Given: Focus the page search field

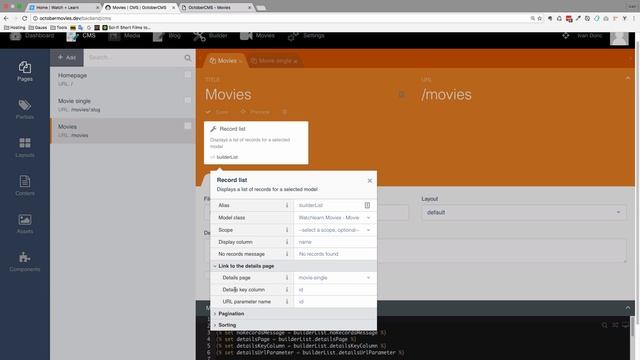Looking at the screenshot, I should pos(135,58).
